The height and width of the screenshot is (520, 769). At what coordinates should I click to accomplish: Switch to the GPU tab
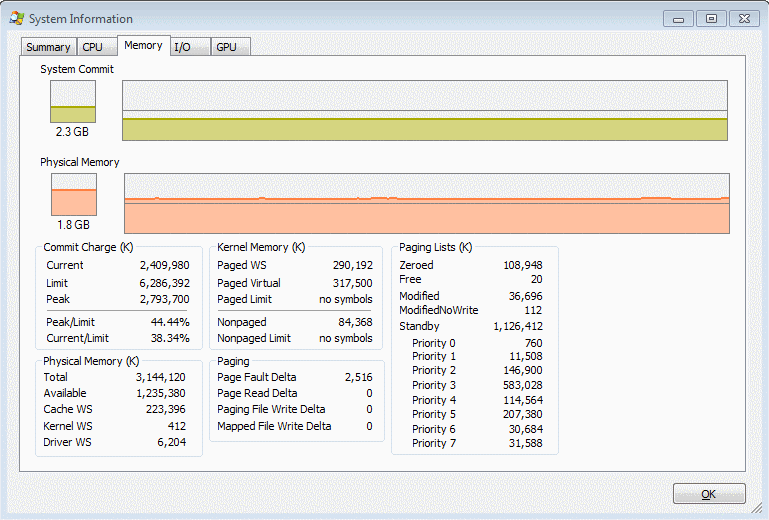point(231,47)
